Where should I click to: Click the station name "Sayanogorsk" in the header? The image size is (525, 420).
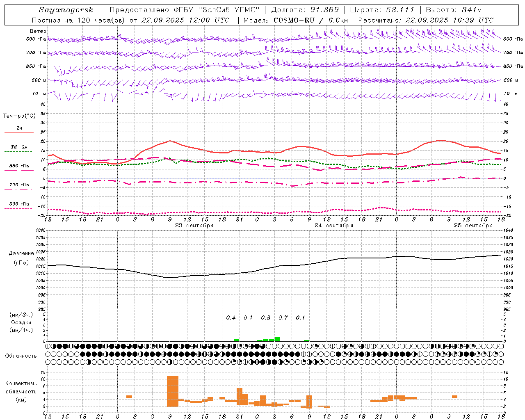[x=66, y=10]
